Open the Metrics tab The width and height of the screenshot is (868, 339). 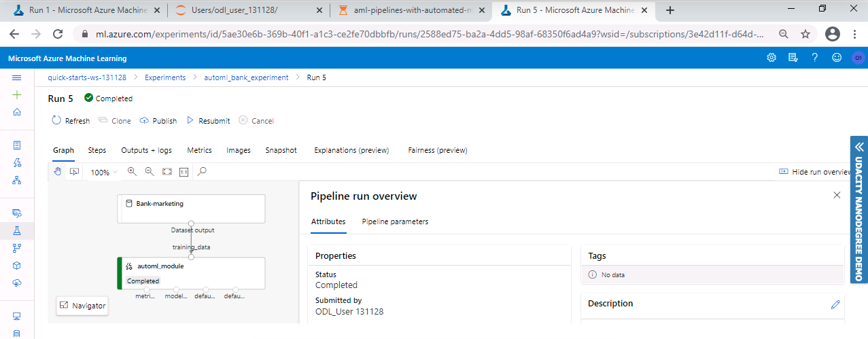(199, 150)
